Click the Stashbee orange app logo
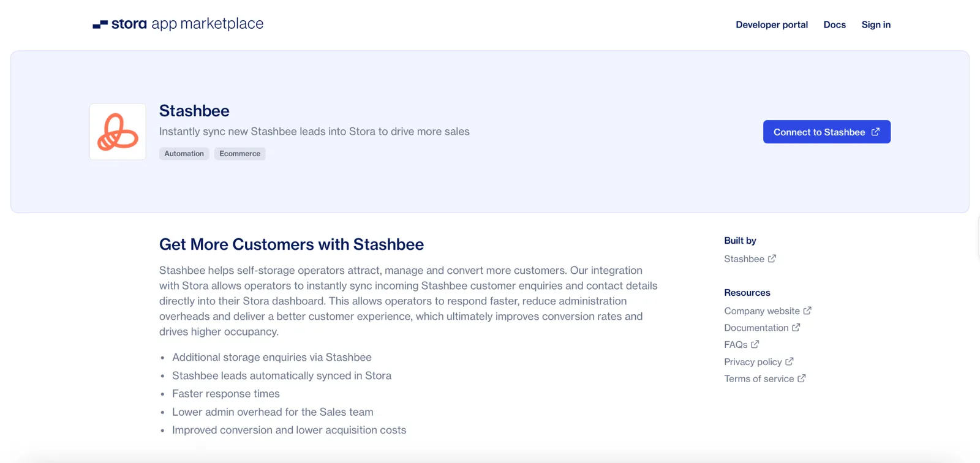Viewport: 980px width, 463px height. 118,132
